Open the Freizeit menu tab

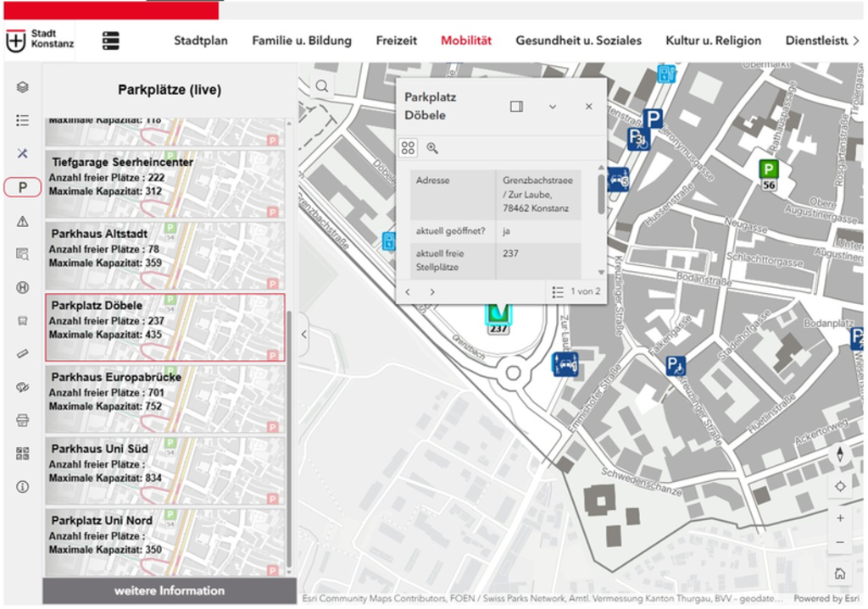[x=396, y=41]
